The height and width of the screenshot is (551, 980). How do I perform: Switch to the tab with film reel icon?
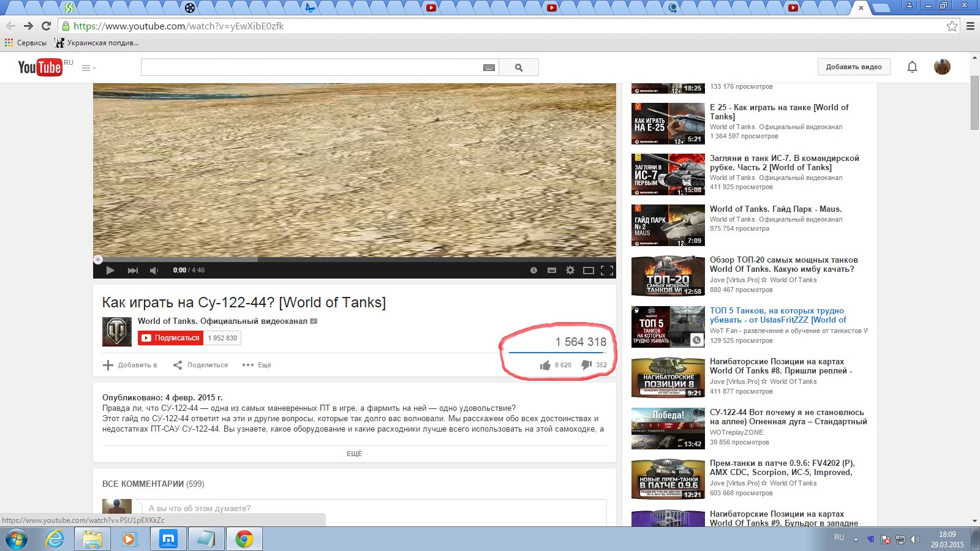190,8
